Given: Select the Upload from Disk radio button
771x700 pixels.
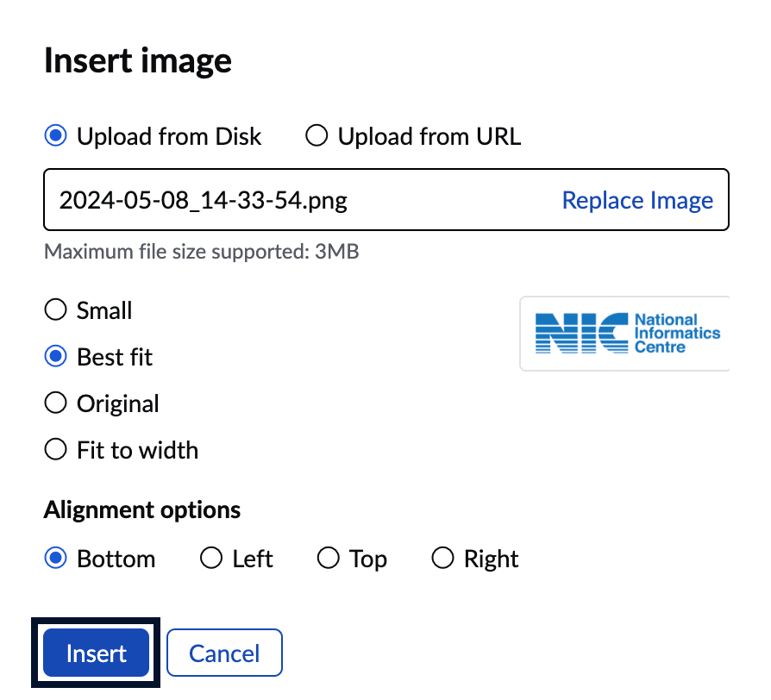Looking at the screenshot, I should [x=56, y=136].
